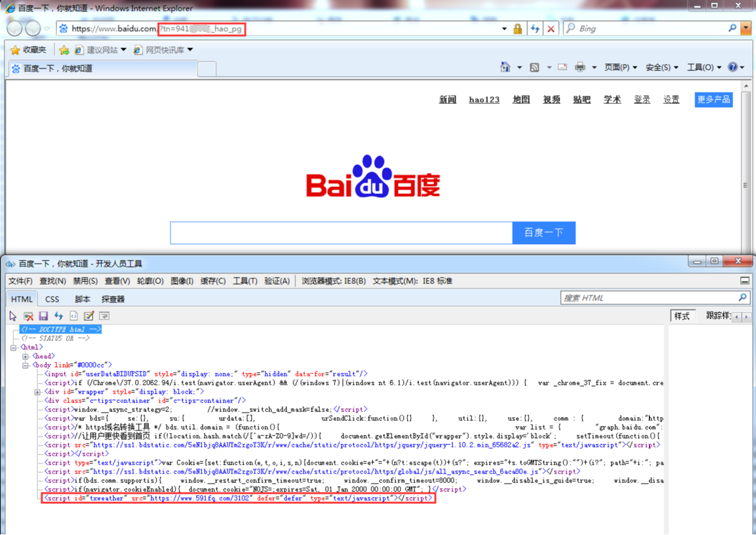Click the refresh page icon
756x535 pixels.
coord(535,29)
